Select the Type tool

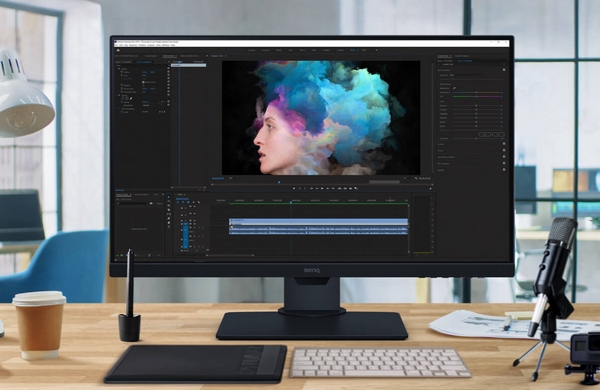point(169,227)
